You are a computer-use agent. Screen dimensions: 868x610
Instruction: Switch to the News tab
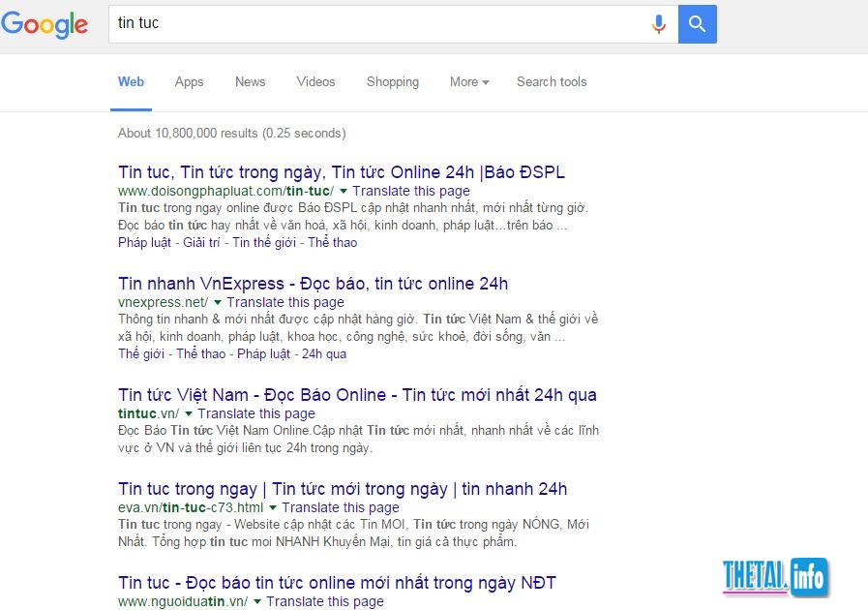250,82
